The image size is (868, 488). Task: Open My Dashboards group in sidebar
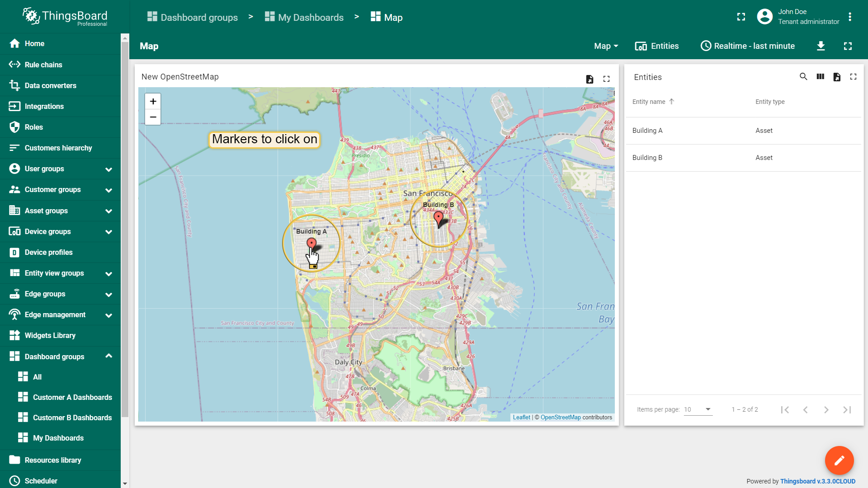60,438
